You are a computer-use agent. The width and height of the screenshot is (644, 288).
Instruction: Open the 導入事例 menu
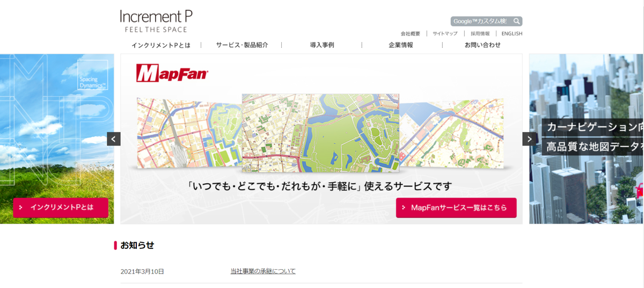pyautogui.click(x=322, y=45)
